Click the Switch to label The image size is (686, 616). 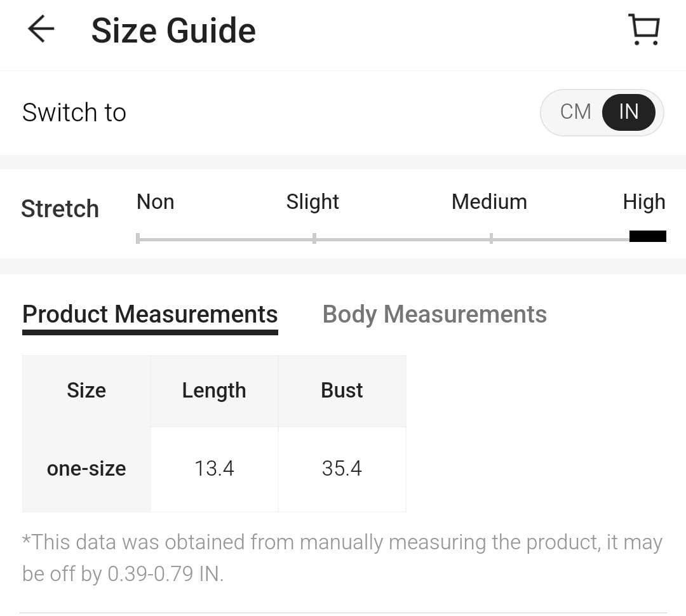click(x=74, y=112)
